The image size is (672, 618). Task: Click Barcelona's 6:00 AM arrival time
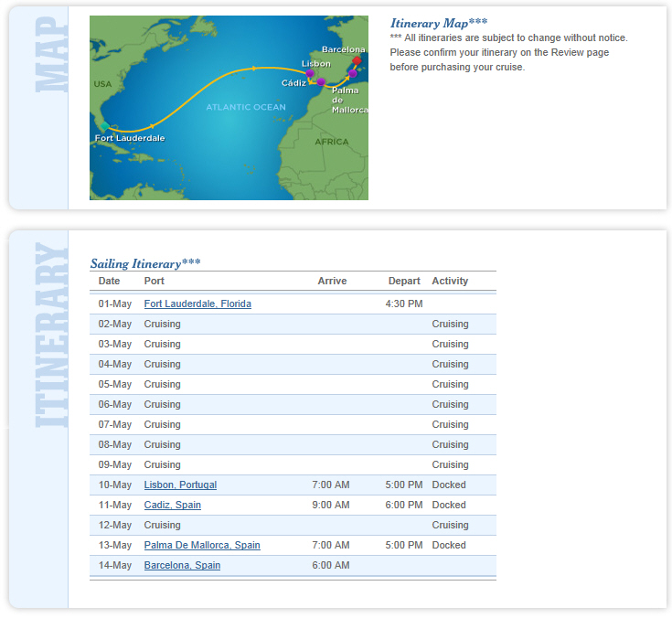tap(330, 565)
